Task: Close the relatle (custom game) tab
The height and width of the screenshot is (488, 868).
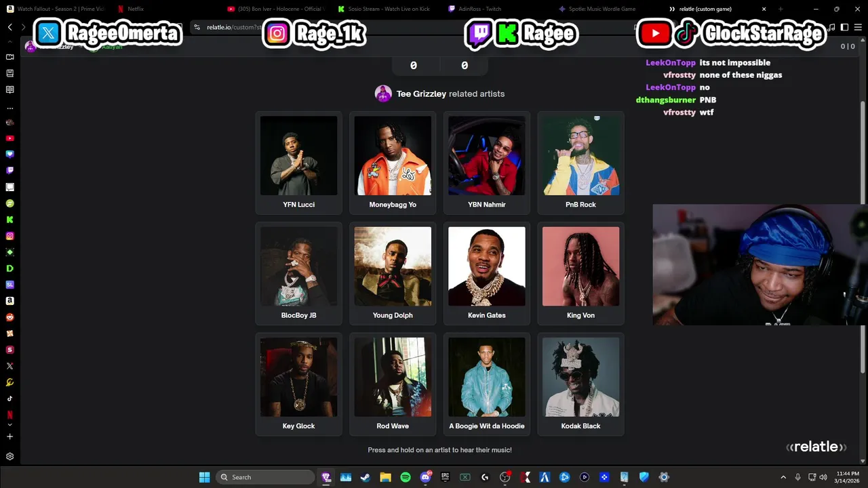Action: (x=764, y=9)
